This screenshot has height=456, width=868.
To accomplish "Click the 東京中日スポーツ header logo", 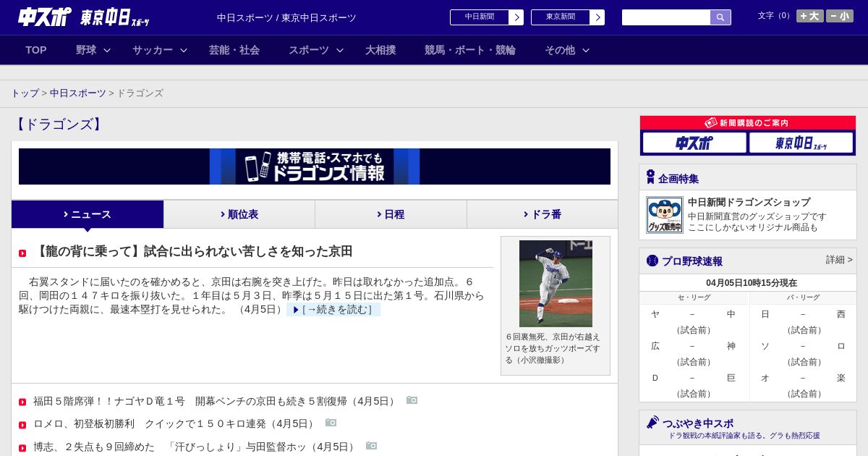I will click(x=115, y=17).
